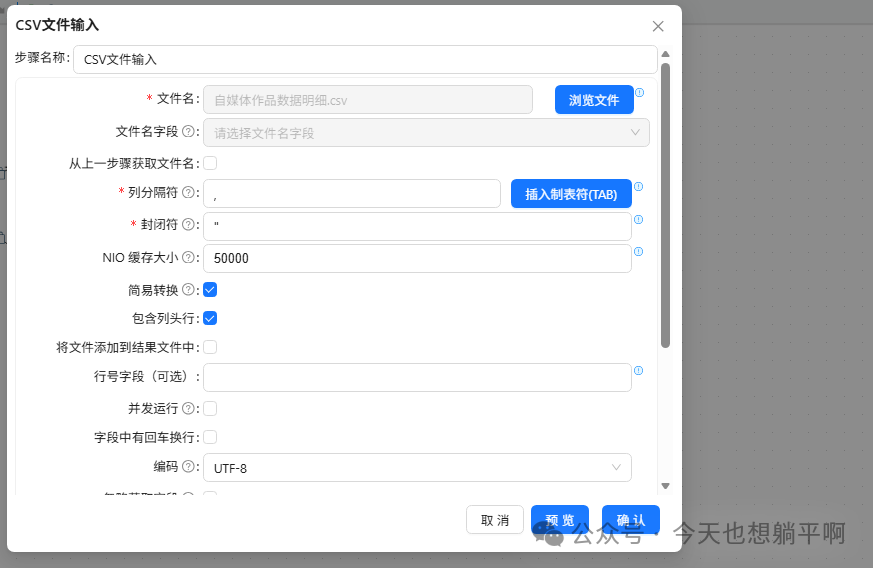The width and height of the screenshot is (873, 568).
Task: Click the 文件名 input field
Action: (368, 100)
